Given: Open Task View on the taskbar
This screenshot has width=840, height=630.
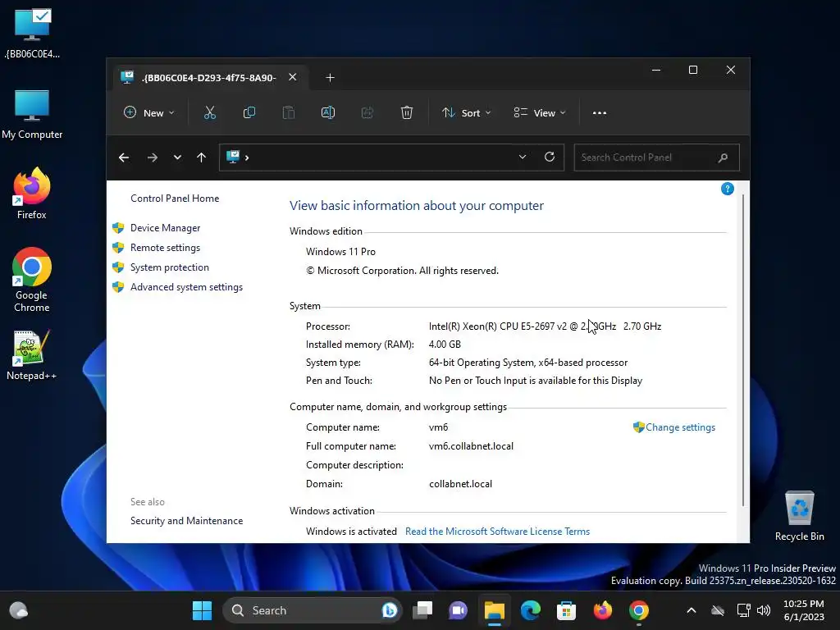Looking at the screenshot, I should (x=422, y=610).
